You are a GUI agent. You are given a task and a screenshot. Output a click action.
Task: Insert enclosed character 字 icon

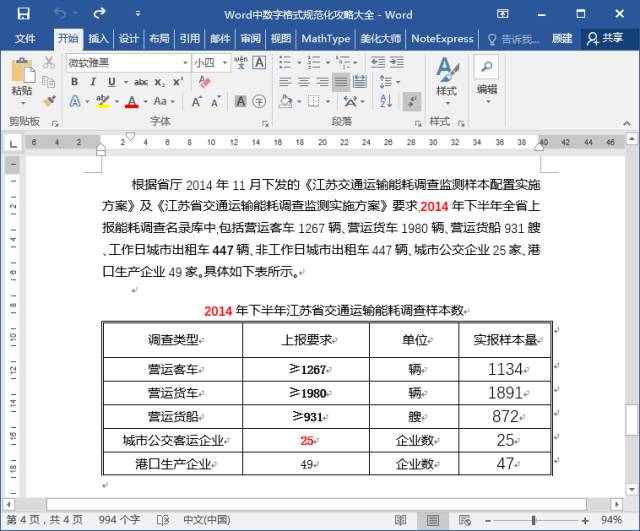[259, 101]
